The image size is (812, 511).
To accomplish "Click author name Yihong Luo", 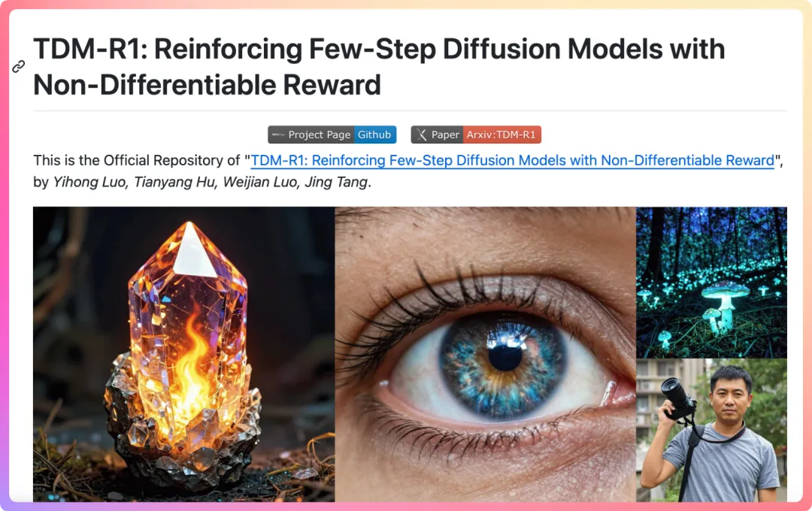I will [89, 183].
